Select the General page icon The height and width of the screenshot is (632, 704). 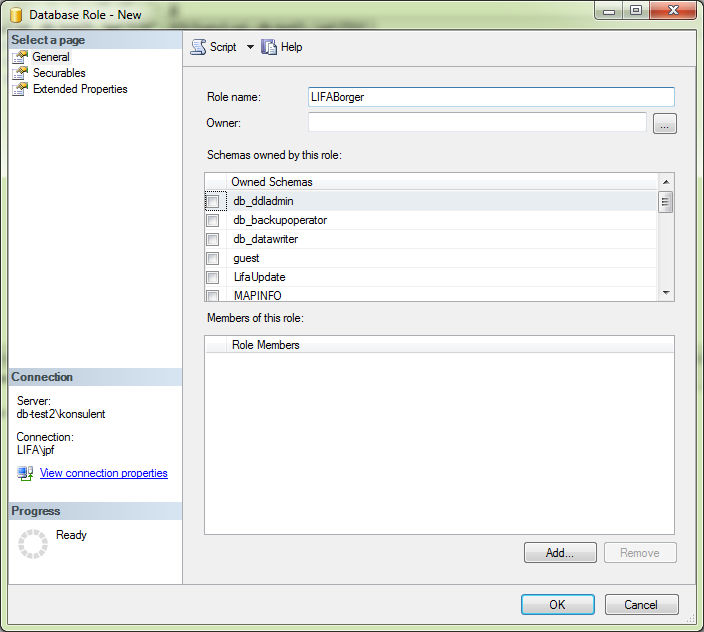[20, 57]
